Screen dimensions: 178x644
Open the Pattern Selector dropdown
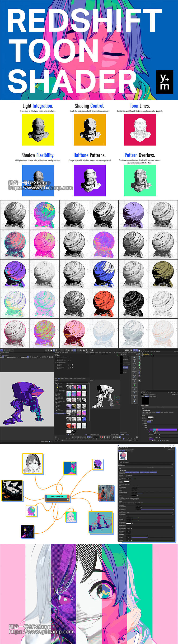150,513
